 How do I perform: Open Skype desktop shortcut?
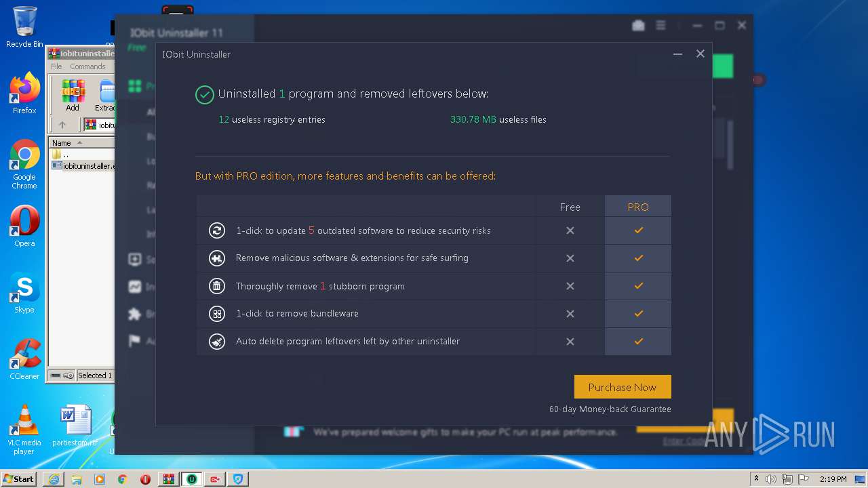tap(24, 293)
